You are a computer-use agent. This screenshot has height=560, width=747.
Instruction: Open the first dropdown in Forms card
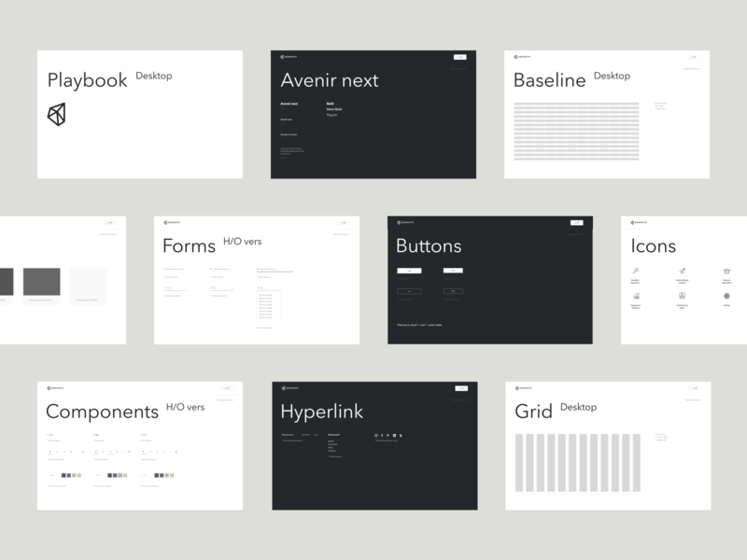click(x=176, y=288)
